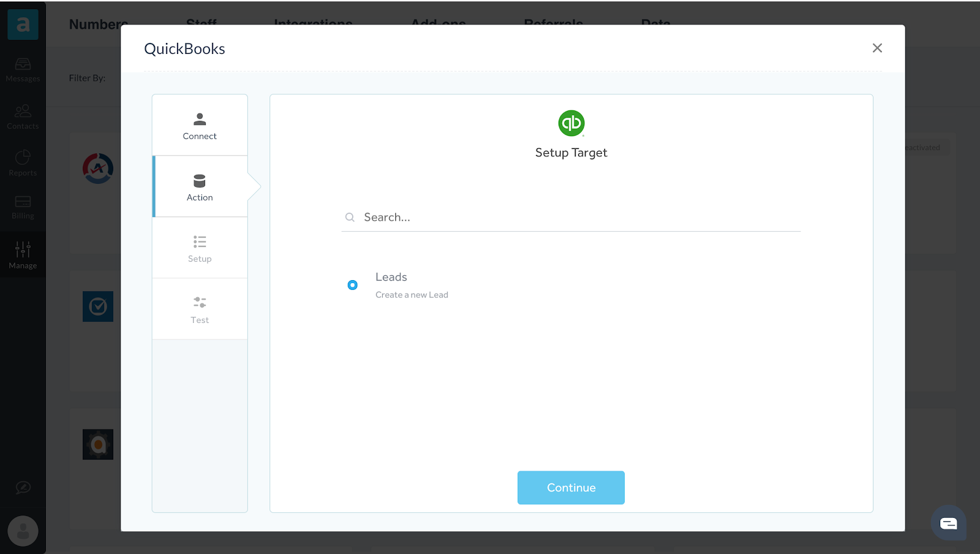
Task: Click the user avatar in sidebar
Action: [x=23, y=531]
